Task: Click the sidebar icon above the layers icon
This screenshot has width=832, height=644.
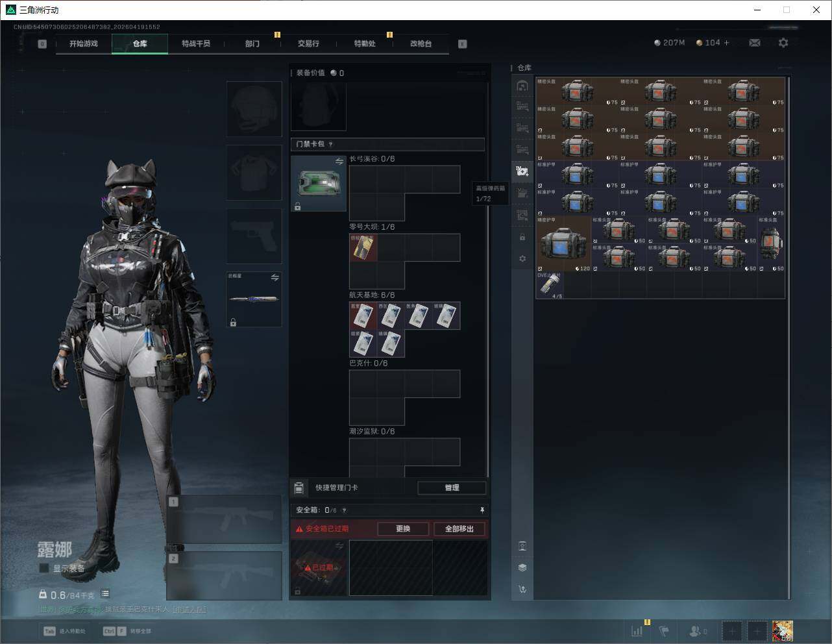Action: [x=522, y=546]
